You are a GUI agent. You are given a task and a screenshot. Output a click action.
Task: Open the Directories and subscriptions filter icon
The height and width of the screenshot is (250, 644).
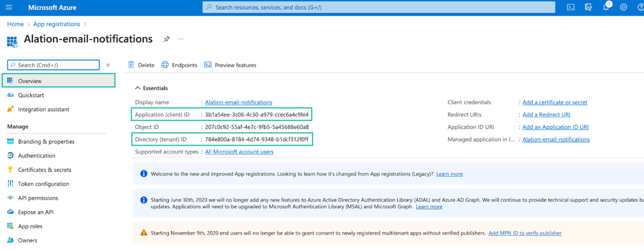point(588,7)
